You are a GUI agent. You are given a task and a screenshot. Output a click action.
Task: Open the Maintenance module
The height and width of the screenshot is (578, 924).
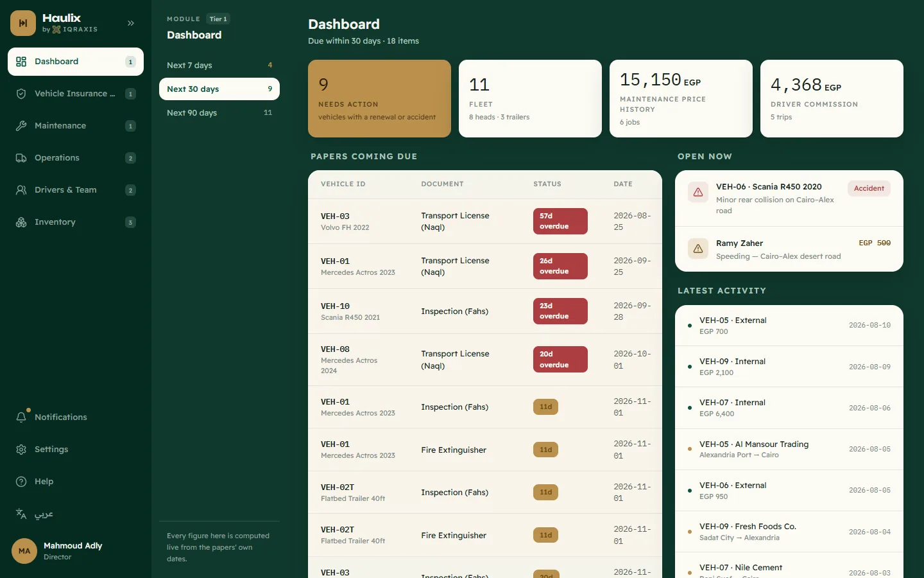(x=76, y=126)
